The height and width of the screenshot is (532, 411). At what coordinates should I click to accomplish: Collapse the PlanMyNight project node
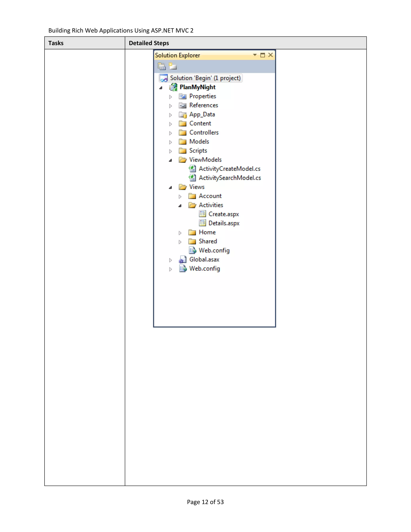(161, 88)
